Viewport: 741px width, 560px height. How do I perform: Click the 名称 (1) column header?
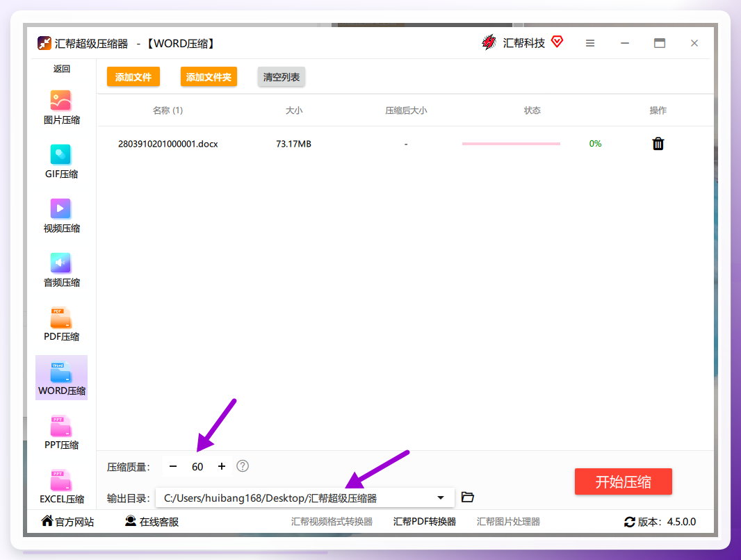(x=168, y=110)
